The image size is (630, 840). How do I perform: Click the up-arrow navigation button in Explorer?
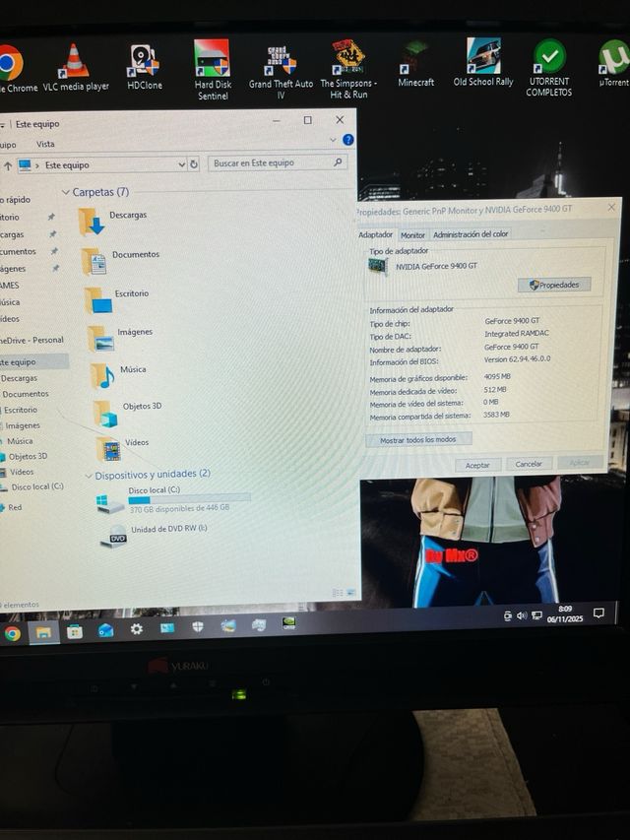[x=8, y=166]
